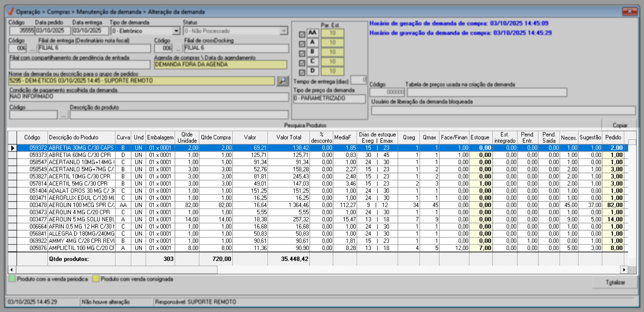Click the Valor Total column header
Image resolution: width=644 pixels, height=312 pixels.
(x=288, y=138)
